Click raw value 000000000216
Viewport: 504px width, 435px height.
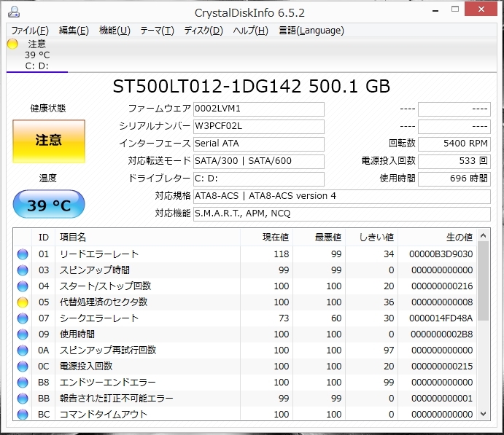click(x=442, y=286)
